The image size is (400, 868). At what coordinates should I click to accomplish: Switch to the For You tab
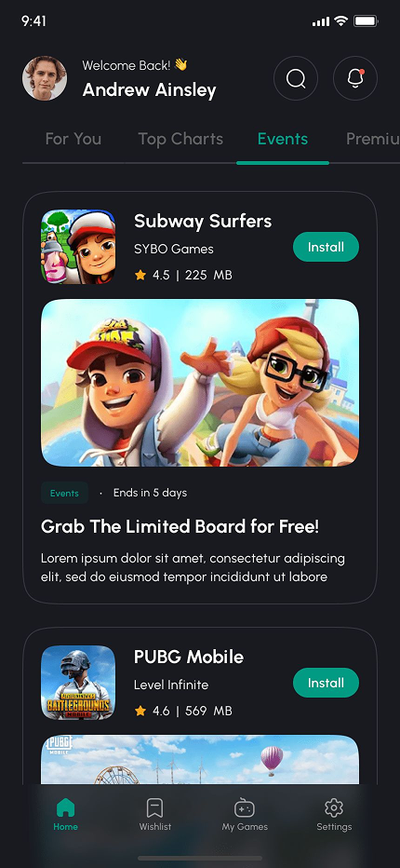73,139
